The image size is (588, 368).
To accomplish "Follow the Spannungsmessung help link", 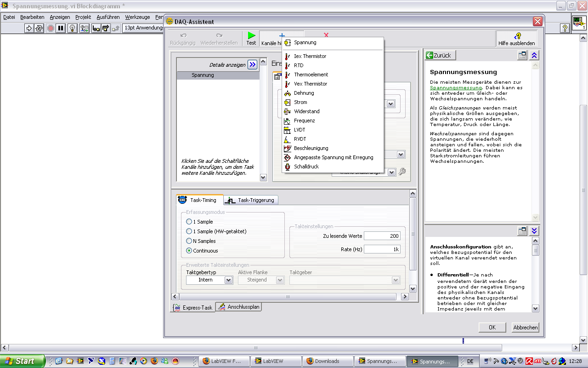I will (456, 87).
